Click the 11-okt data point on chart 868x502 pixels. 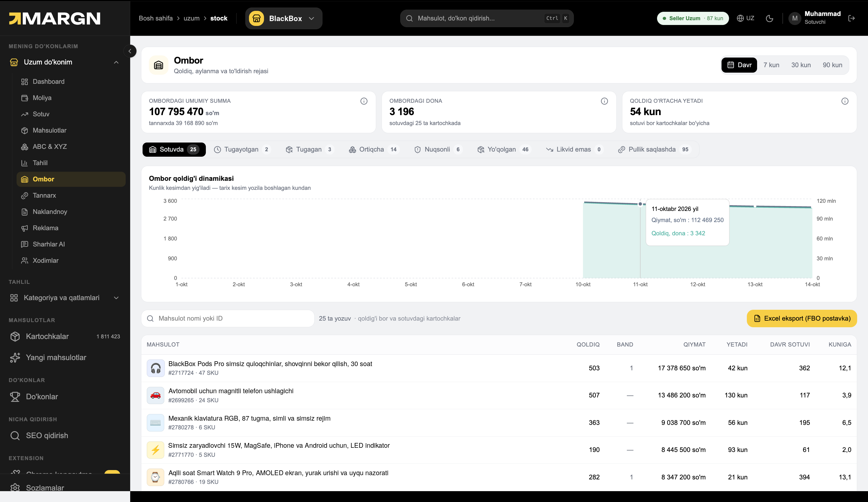[x=640, y=204]
